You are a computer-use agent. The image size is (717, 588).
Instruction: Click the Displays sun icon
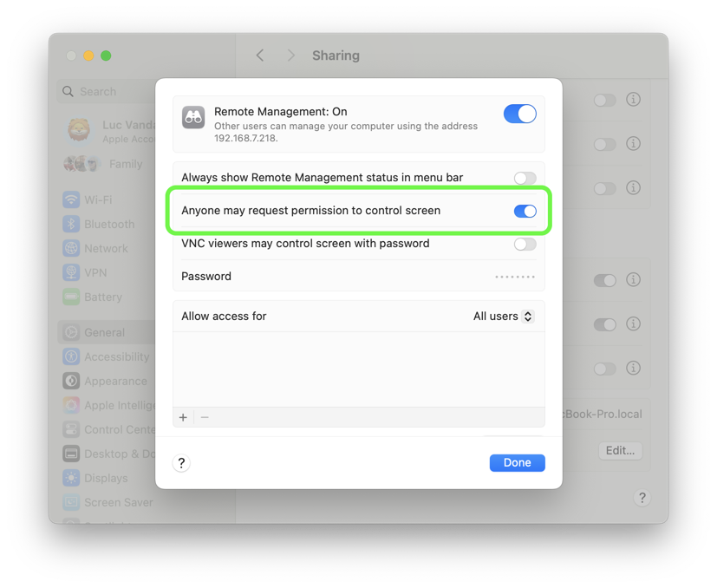(x=71, y=478)
